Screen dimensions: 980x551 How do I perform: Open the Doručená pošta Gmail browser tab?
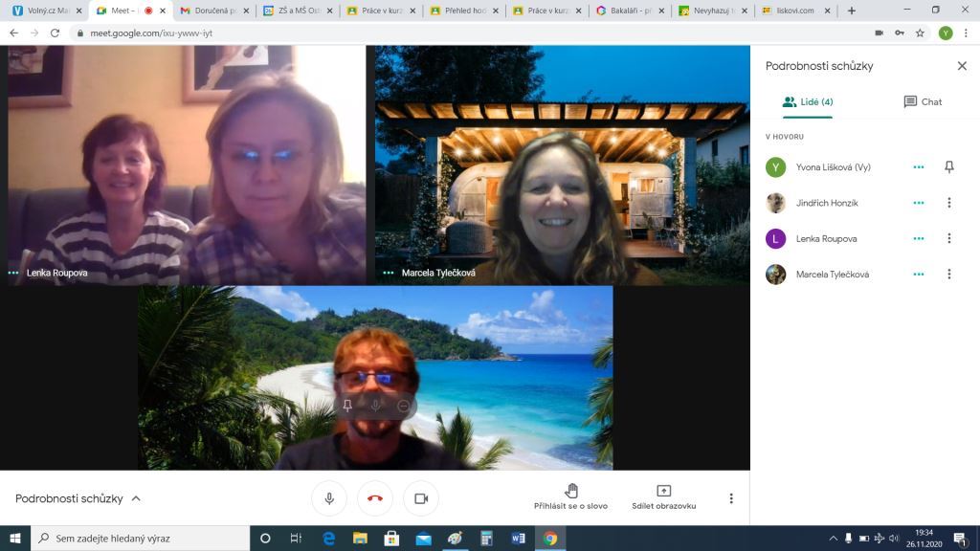coord(215,11)
